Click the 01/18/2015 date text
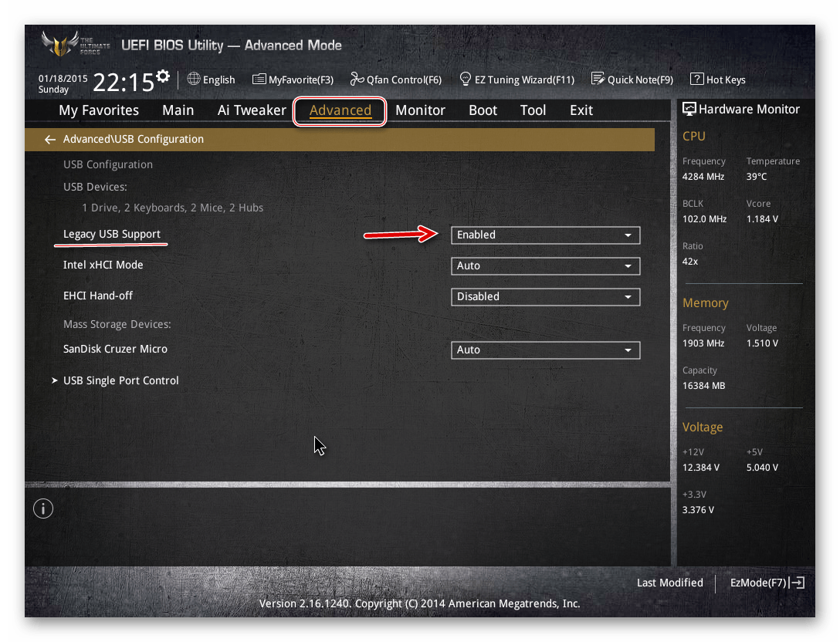The width and height of the screenshot is (840, 642). [63, 78]
